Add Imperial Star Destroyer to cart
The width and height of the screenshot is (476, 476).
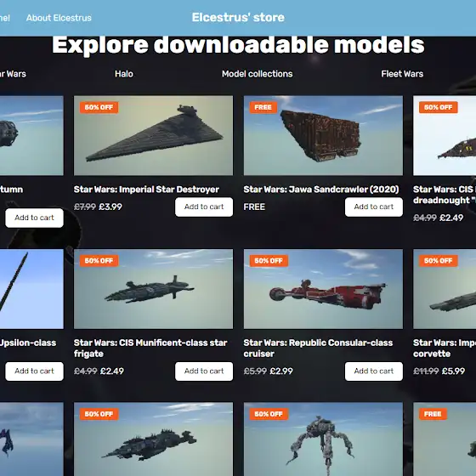tap(204, 207)
